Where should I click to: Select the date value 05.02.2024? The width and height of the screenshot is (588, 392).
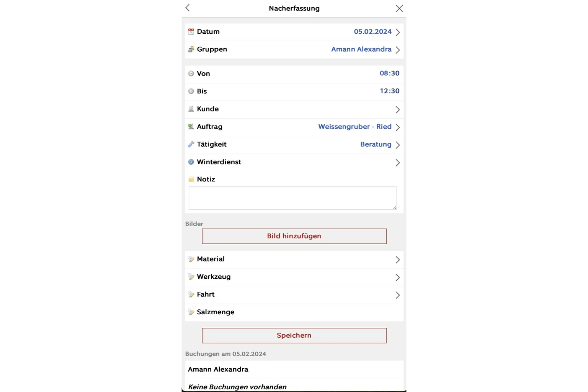tap(372, 32)
